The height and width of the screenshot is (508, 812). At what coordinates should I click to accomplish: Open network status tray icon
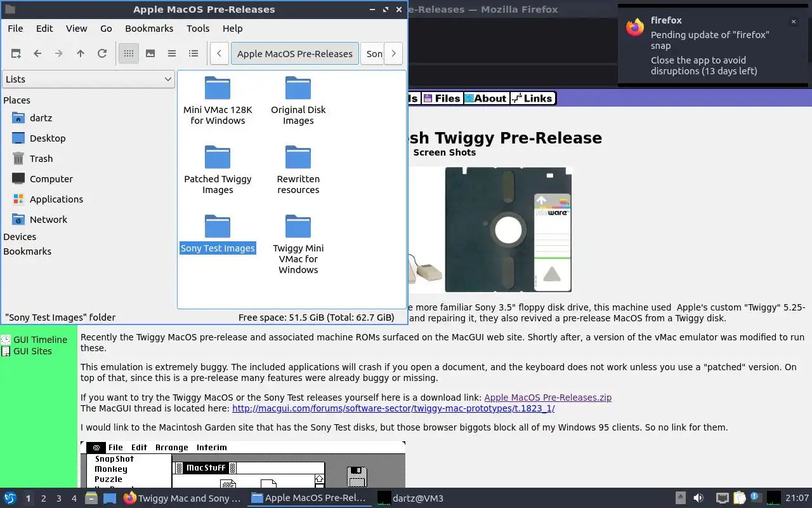723,498
